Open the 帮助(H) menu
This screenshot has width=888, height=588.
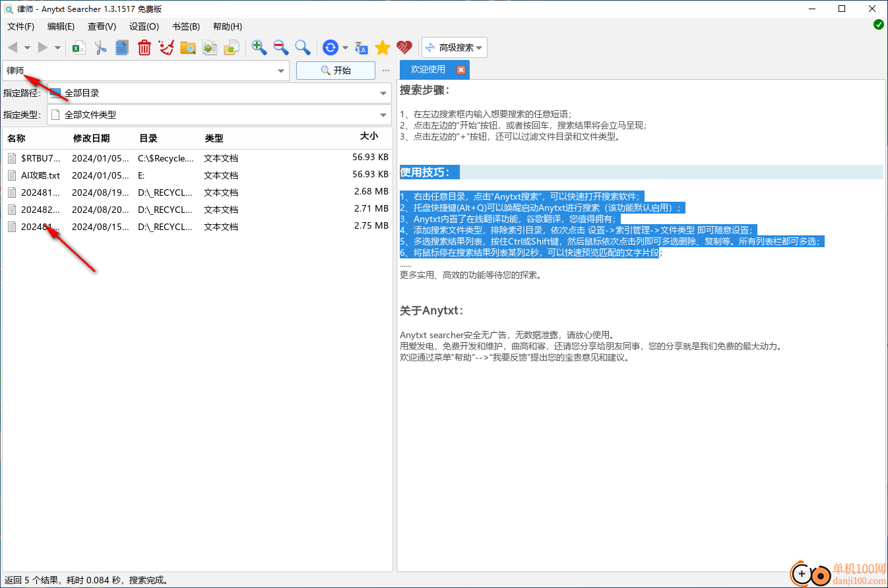click(x=228, y=26)
